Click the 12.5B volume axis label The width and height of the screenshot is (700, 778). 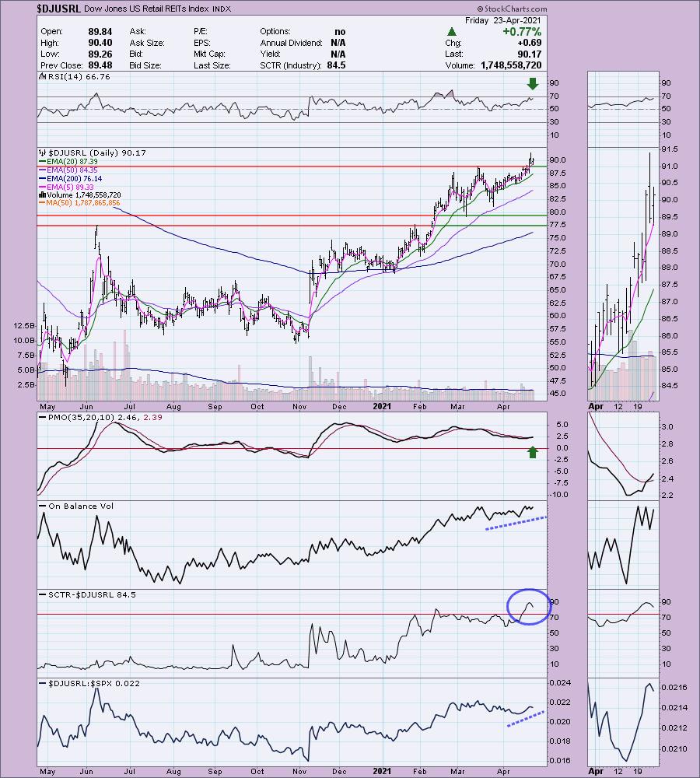[x=25, y=325]
